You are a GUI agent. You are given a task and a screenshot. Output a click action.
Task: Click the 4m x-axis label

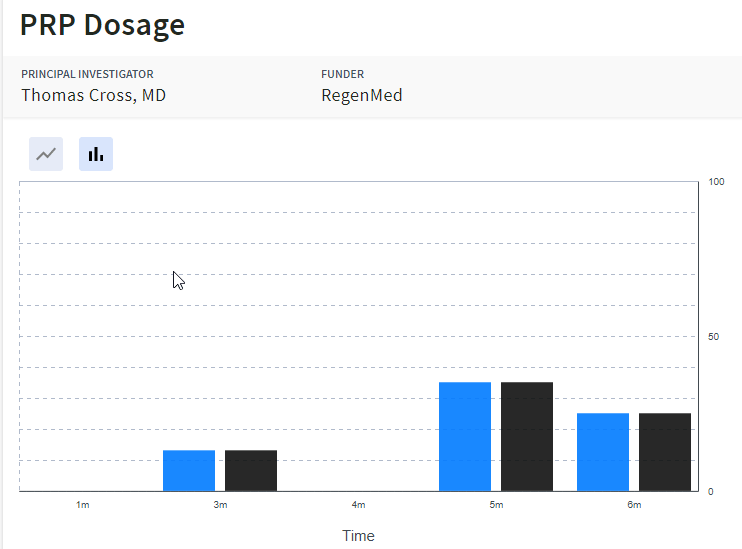click(358, 505)
